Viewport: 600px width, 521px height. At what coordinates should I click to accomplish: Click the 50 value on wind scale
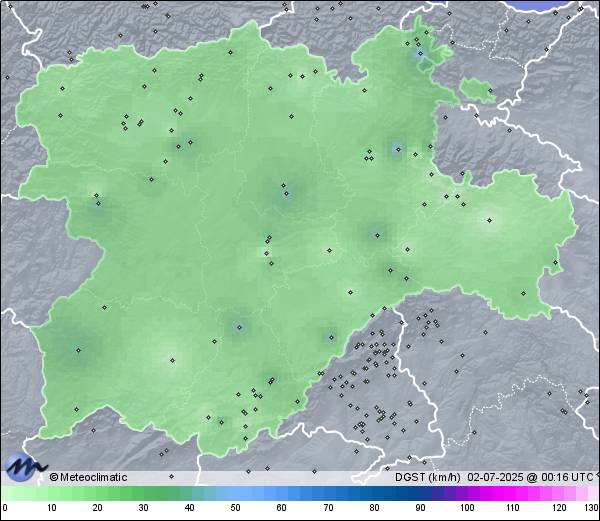(x=235, y=508)
